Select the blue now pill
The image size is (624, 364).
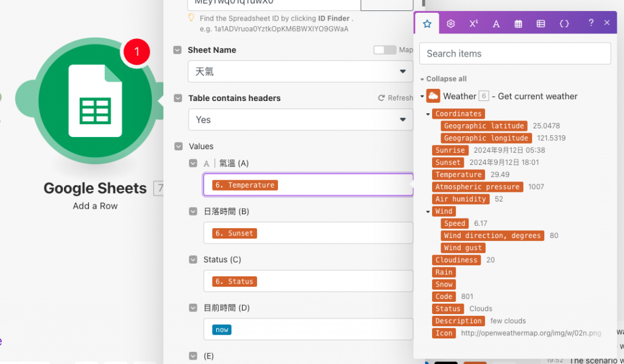222,329
